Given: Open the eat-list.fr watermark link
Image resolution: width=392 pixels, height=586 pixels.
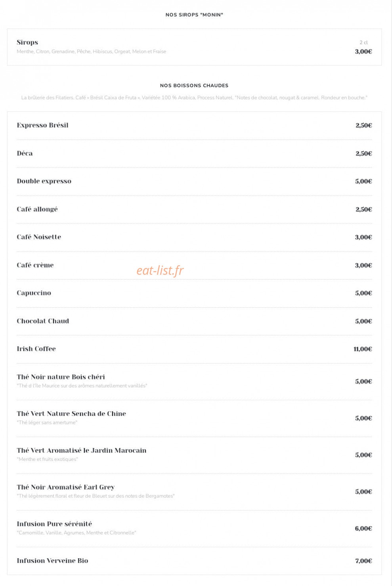Looking at the screenshot, I should tap(160, 270).
